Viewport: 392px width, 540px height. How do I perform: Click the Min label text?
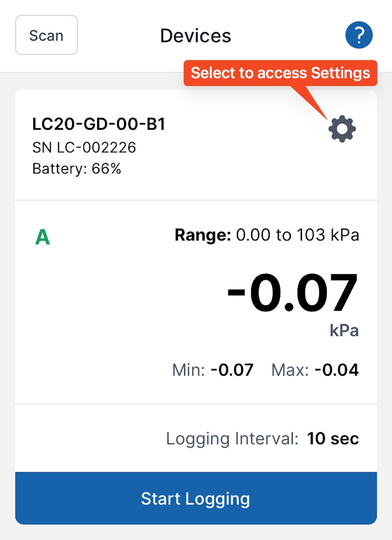click(188, 370)
